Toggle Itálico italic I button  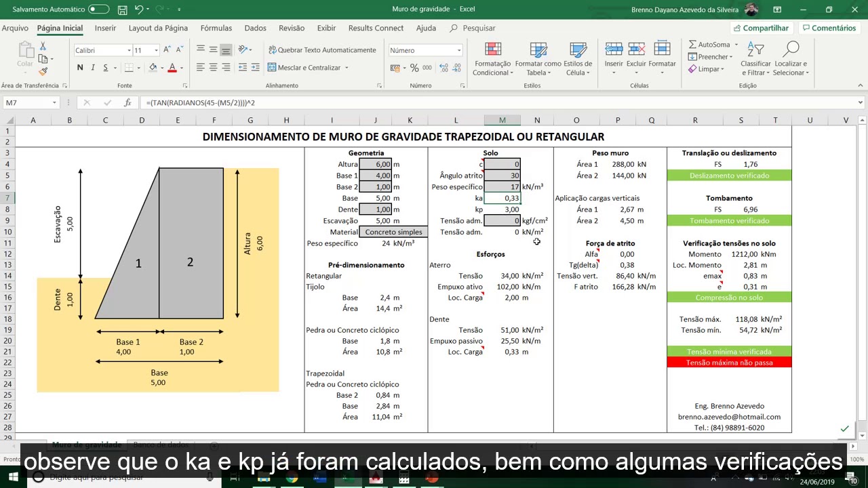93,68
